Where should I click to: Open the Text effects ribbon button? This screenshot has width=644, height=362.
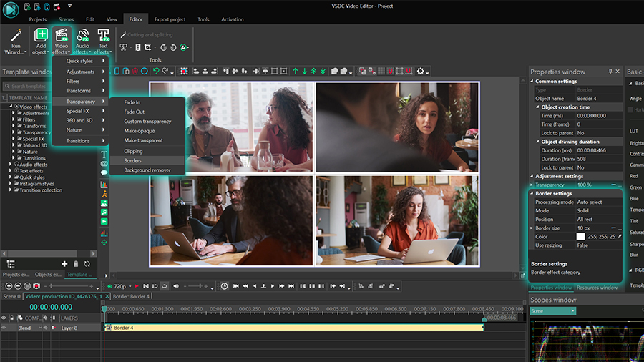[103, 41]
